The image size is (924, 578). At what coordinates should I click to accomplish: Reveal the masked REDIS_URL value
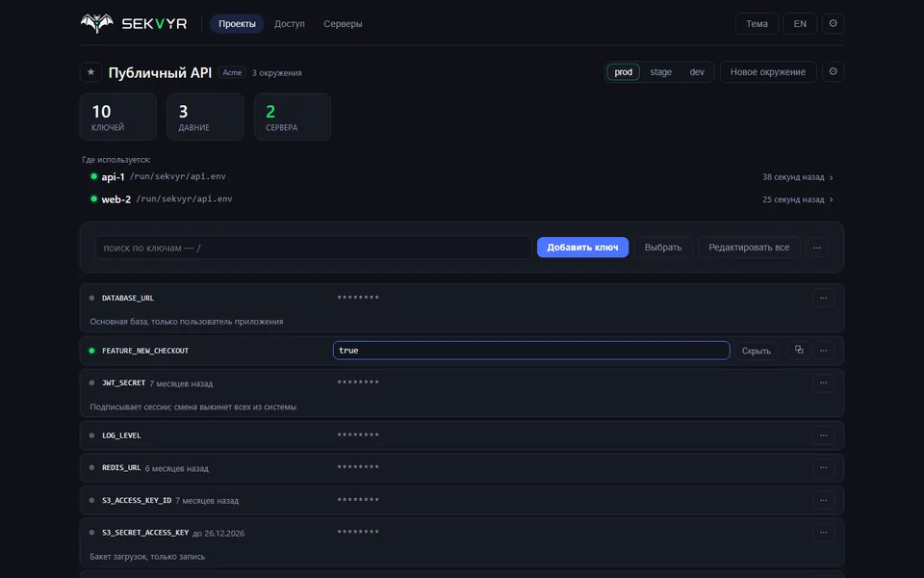(x=358, y=468)
